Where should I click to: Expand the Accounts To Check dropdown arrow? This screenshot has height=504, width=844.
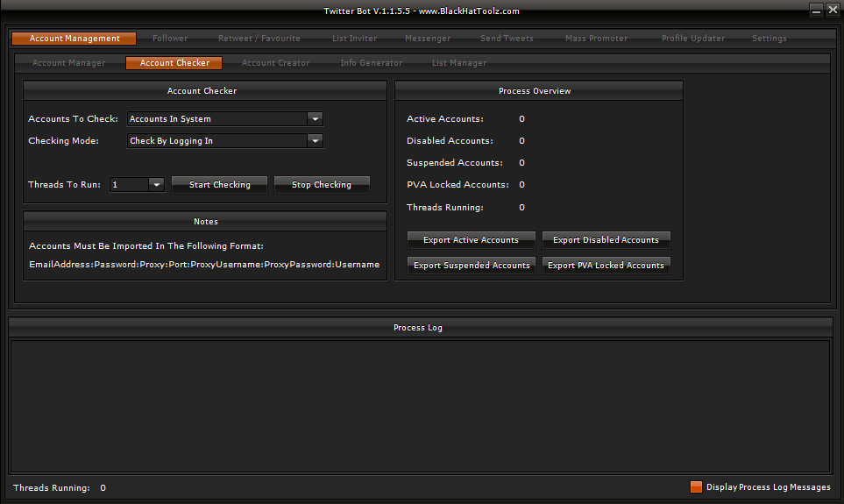click(316, 119)
